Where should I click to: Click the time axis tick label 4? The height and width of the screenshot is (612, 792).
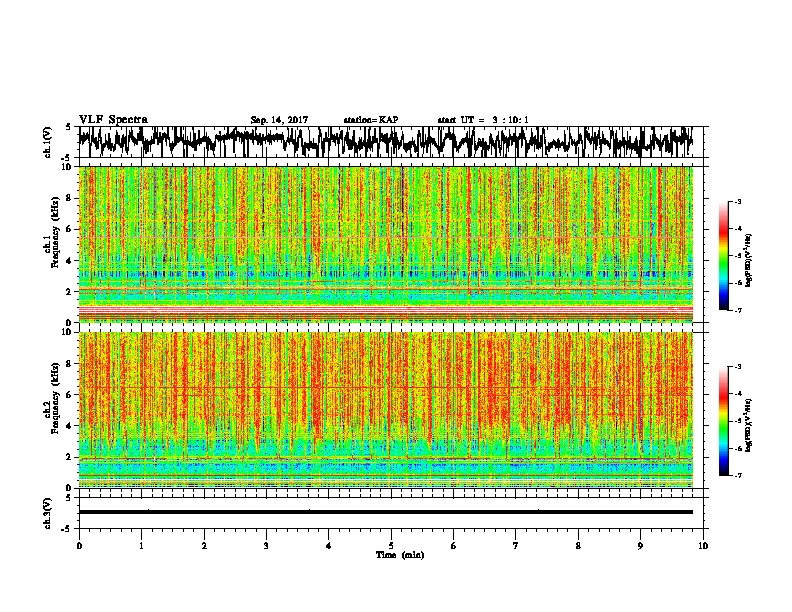[328, 546]
